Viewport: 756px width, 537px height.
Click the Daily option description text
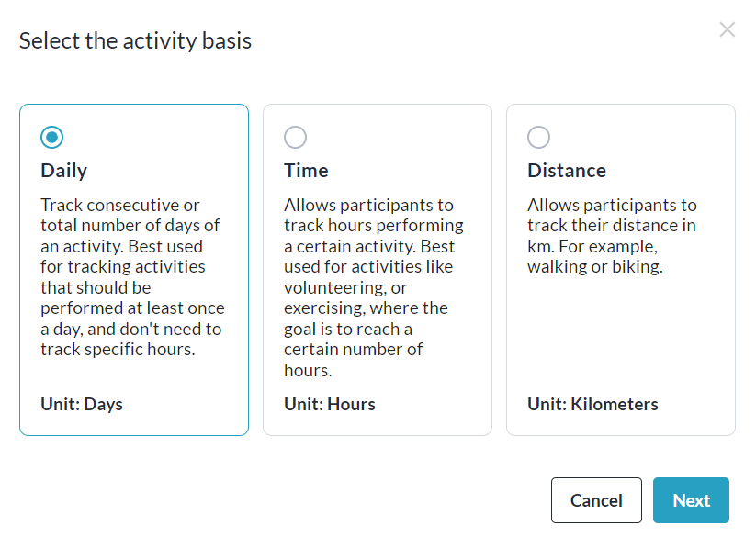pyautogui.click(x=133, y=277)
